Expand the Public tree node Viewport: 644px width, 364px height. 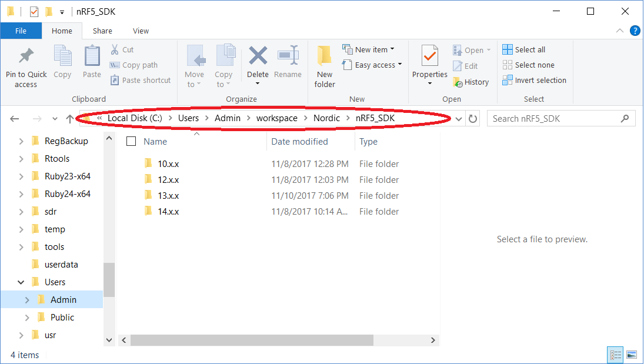click(27, 318)
